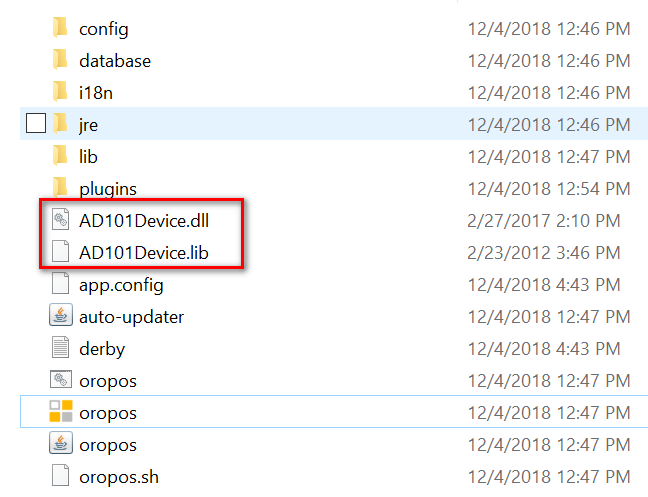
Task: Click the app.config file name
Action: pyautogui.click(x=122, y=285)
